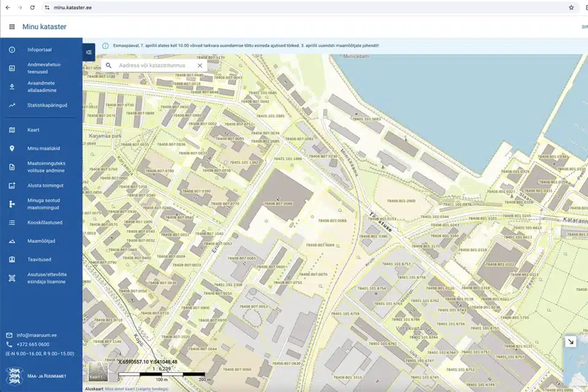
Task: Reload the page with refresh icon
Action: pos(32,7)
